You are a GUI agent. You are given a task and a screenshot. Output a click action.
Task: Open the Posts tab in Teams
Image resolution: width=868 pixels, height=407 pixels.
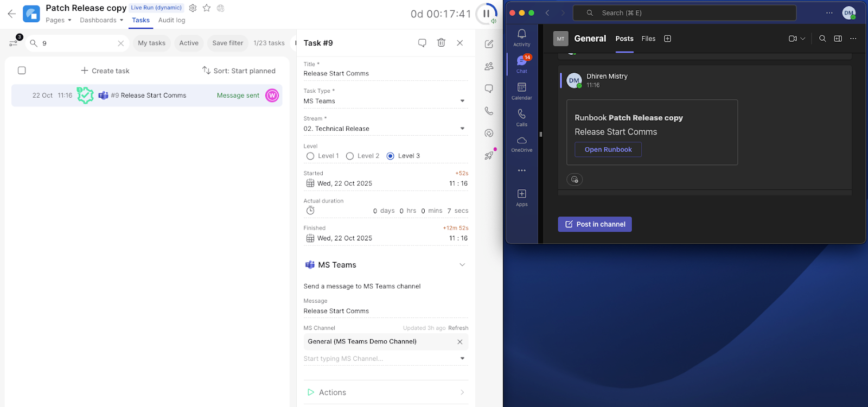pos(624,39)
